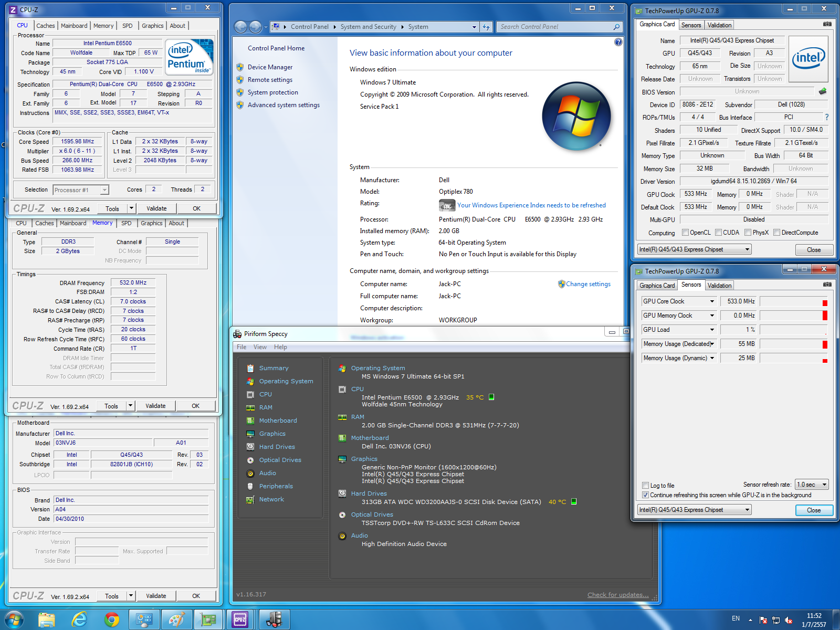The width and height of the screenshot is (840, 630).
Task: Click the BIOS save chip icon
Action: [x=823, y=91]
